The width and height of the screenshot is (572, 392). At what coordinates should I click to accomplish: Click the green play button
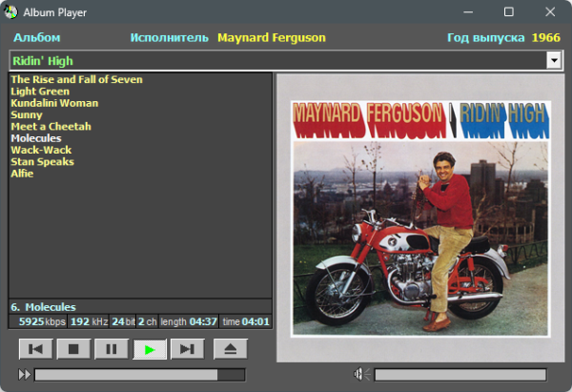(150, 349)
